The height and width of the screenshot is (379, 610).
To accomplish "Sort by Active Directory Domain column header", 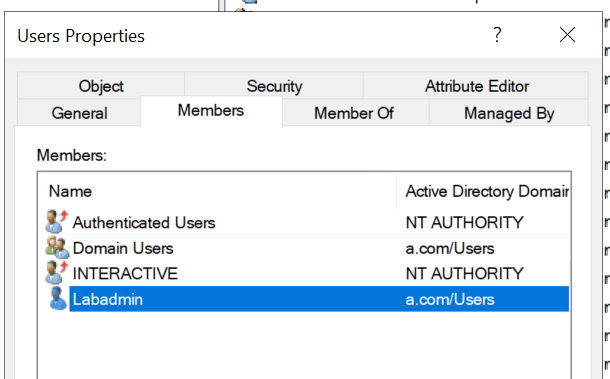I will pos(483,191).
